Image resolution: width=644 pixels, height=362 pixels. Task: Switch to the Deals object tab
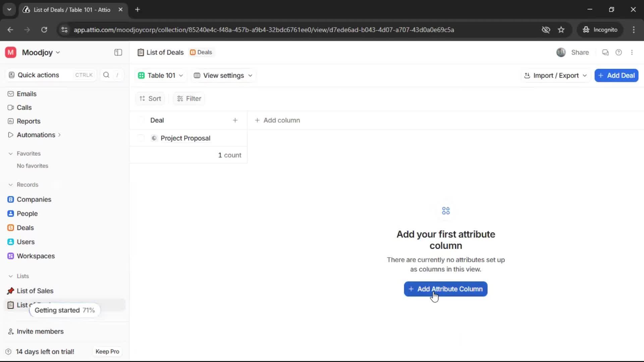tap(201, 52)
